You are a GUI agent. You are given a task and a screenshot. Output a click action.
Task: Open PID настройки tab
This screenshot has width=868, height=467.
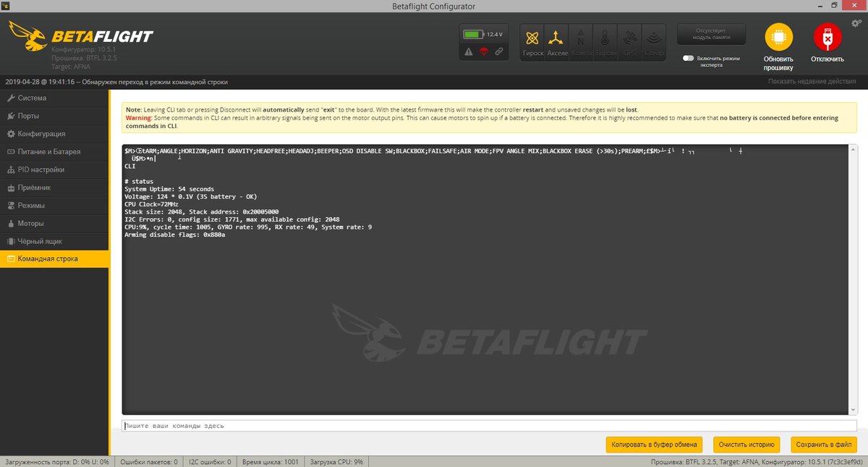click(x=54, y=169)
